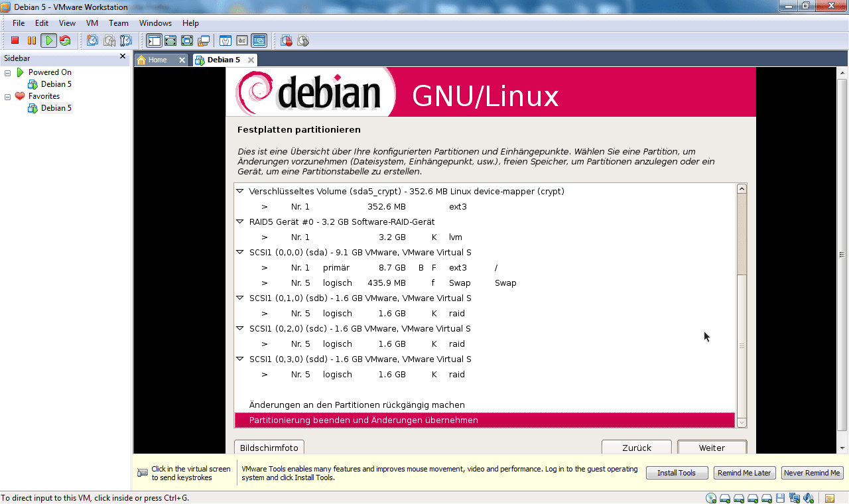849x504 pixels.
Task: Select Debian 5 under Favorites
Action: pyautogui.click(x=56, y=108)
